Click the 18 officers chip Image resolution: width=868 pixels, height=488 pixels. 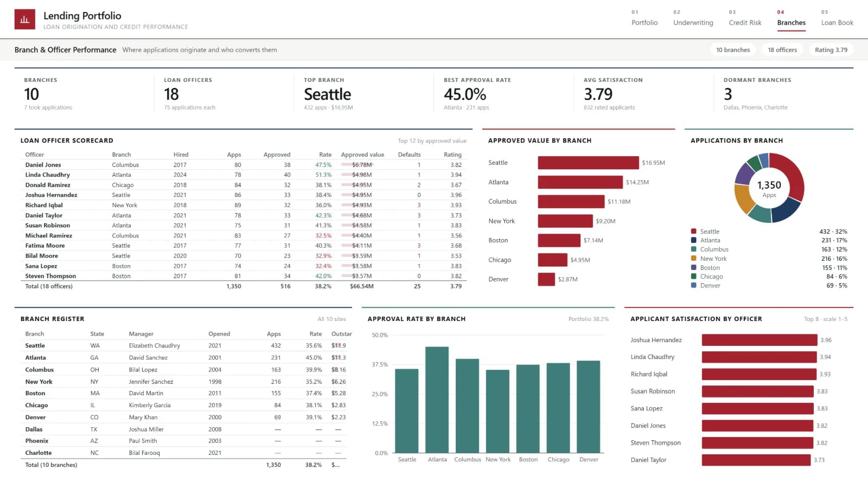tap(782, 50)
